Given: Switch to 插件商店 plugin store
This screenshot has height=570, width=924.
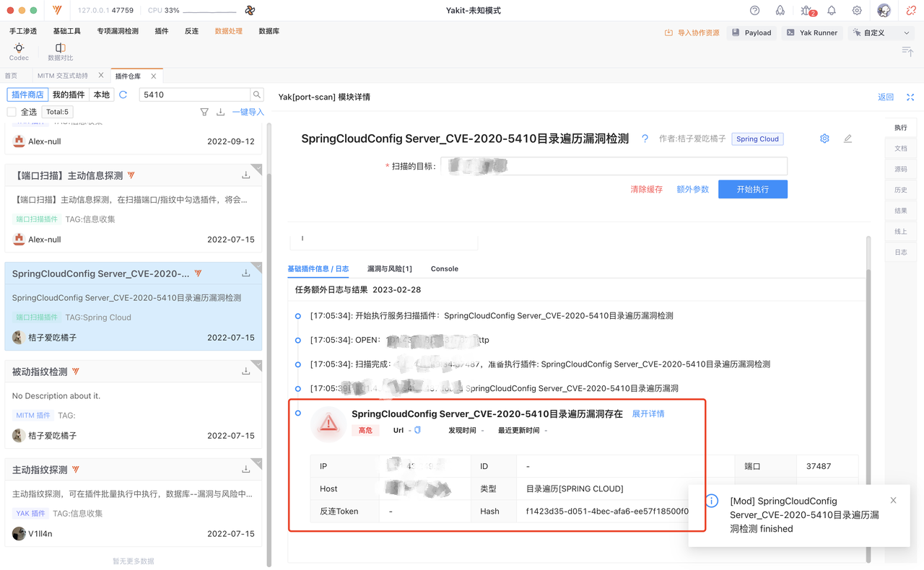Looking at the screenshot, I should click(28, 95).
